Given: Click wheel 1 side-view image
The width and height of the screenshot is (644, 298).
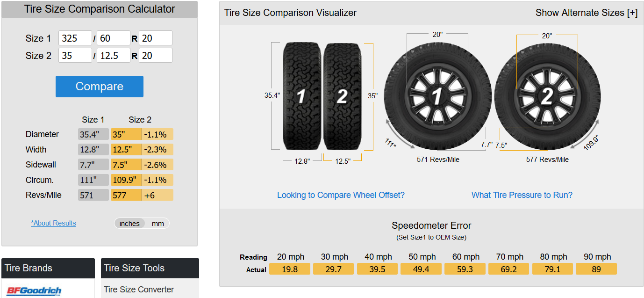Looking at the screenshot, I should [x=437, y=96].
